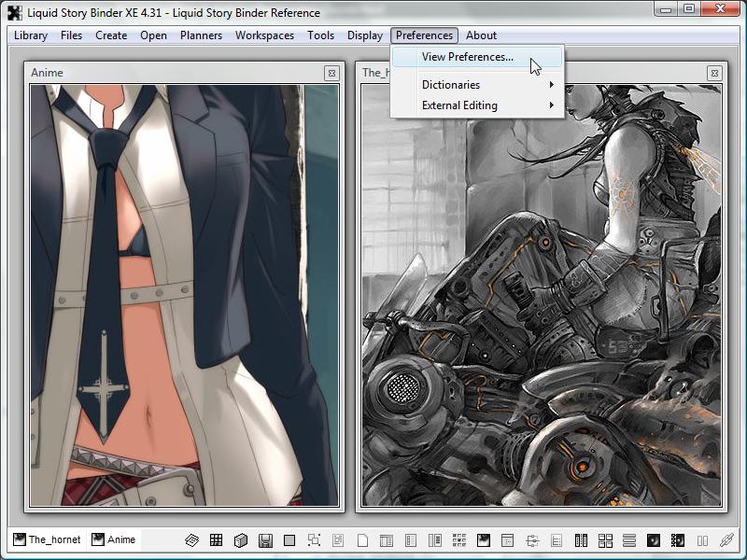Image resolution: width=747 pixels, height=560 pixels.
Task: Click the three horizontal bars icon
Action: 629,540
